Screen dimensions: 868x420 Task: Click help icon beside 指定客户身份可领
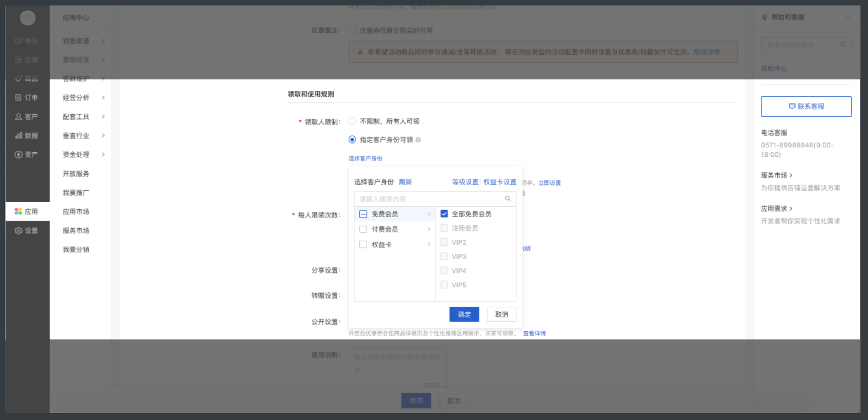[x=418, y=140]
